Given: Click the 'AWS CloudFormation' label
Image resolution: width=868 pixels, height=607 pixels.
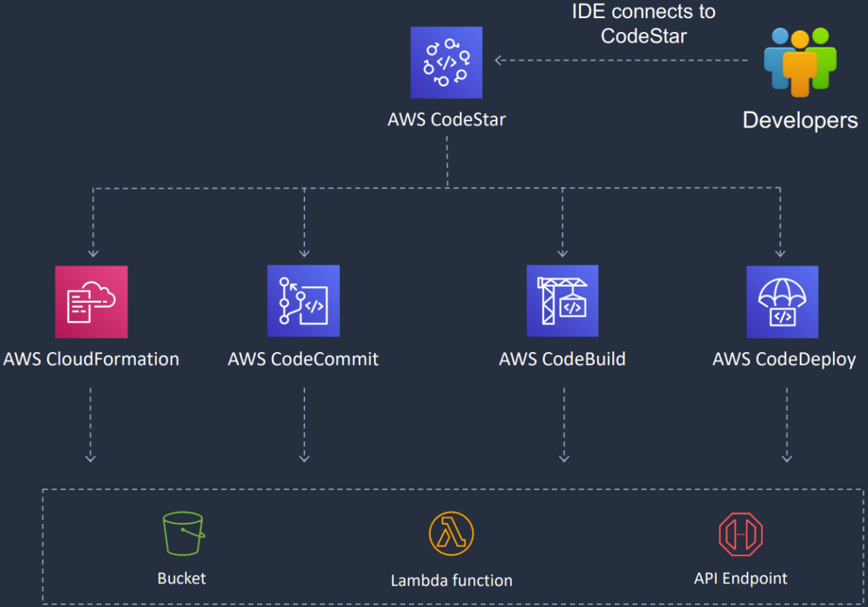Looking at the screenshot, I should 91,359.
